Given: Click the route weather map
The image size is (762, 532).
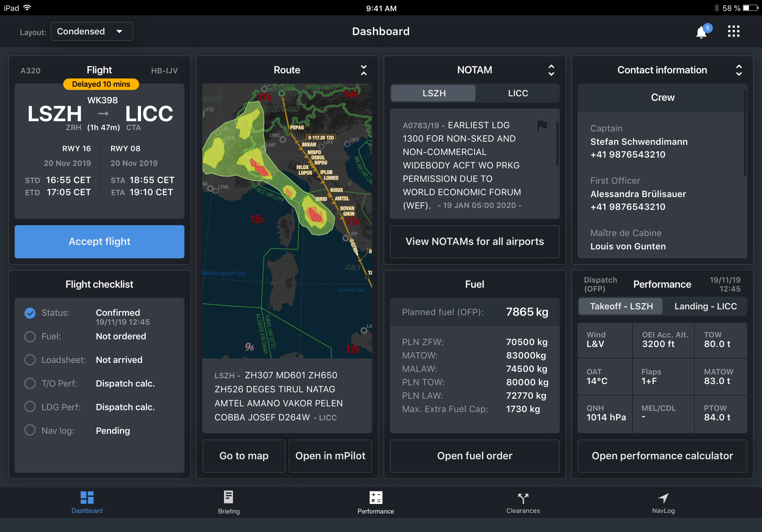Looking at the screenshot, I should [x=287, y=221].
